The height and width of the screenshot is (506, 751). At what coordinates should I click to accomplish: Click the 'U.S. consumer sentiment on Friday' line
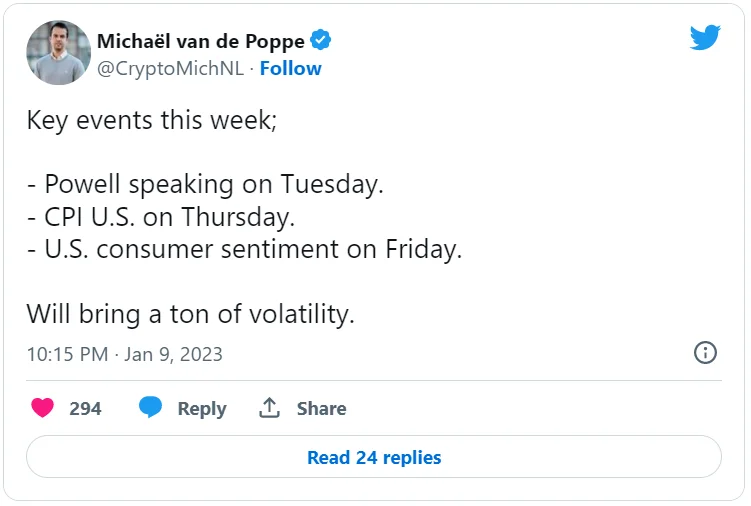click(244, 249)
